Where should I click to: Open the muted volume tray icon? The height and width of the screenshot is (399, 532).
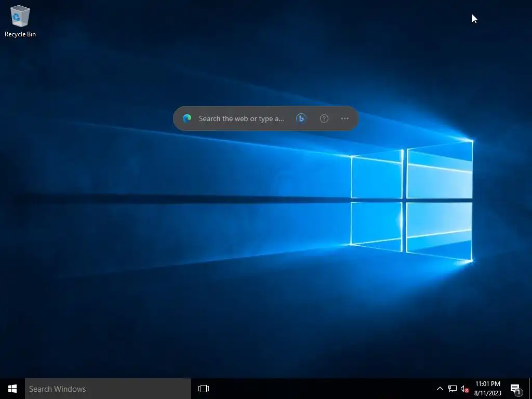point(464,389)
